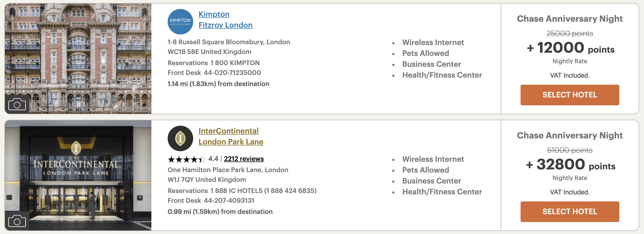This screenshot has width=644, height=234.
Task: Click the Chase Anniversary Night heading for Kimpton
Action: tap(570, 18)
